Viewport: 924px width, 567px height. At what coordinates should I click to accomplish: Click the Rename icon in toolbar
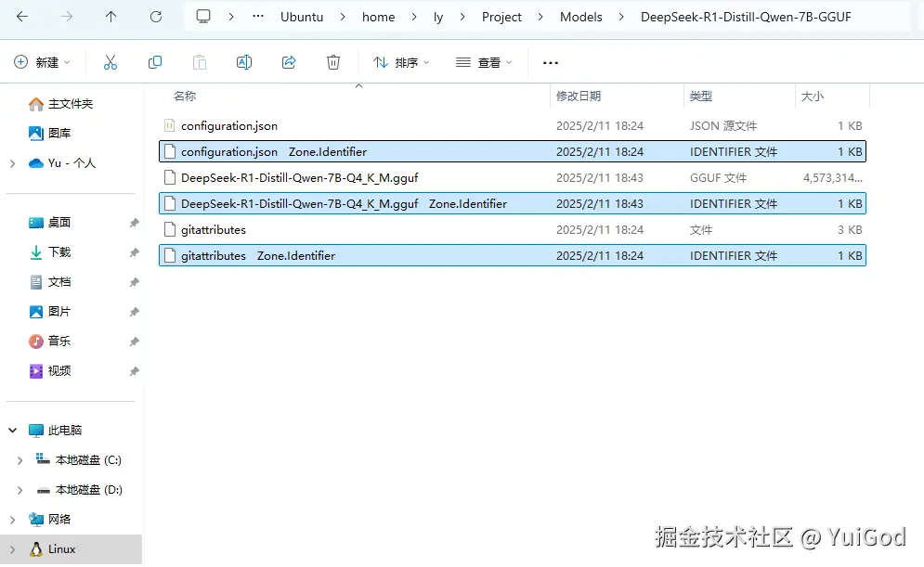click(x=244, y=62)
